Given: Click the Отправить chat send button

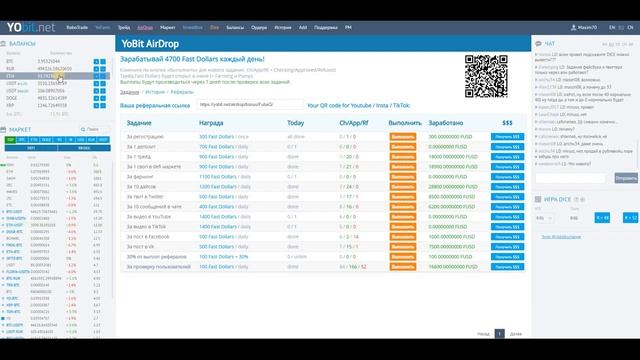Looking at the screenshot, I should pyautogui.click(x=626, y=178).
